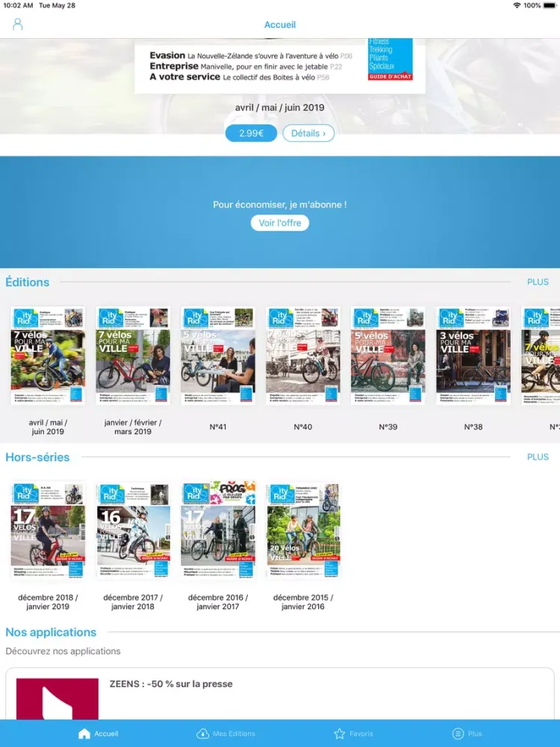Check the battery indicator icon
The image size is (560, 747).
(550, 5)
